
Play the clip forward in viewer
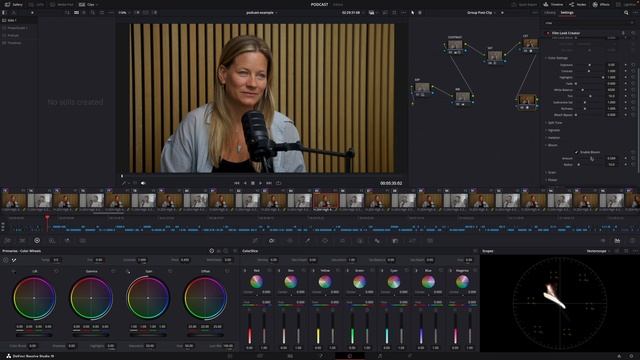[260, 183]
